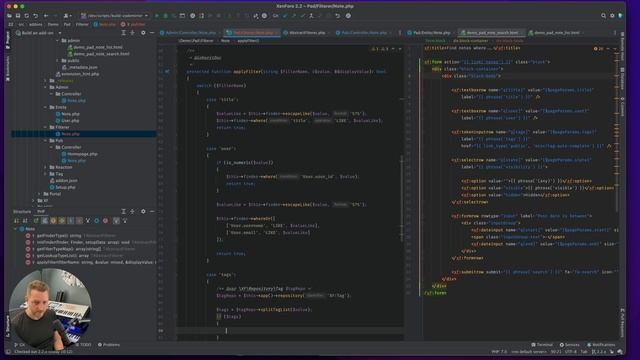
Task: Open the Services tool window
Action: pos(569,345)
